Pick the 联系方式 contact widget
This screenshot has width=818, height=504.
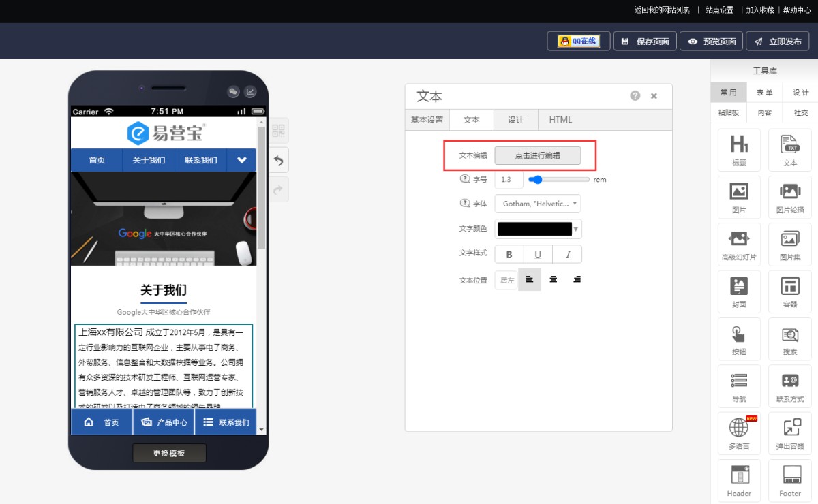(x=790, y=386)
